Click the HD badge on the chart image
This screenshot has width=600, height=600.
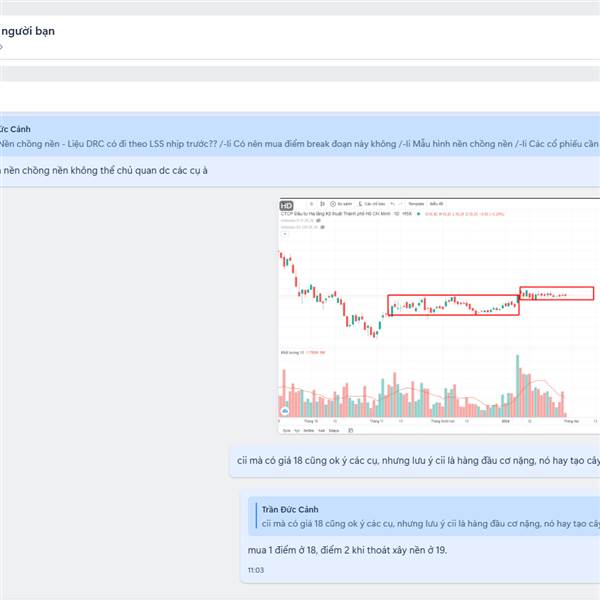pos(286,206)
